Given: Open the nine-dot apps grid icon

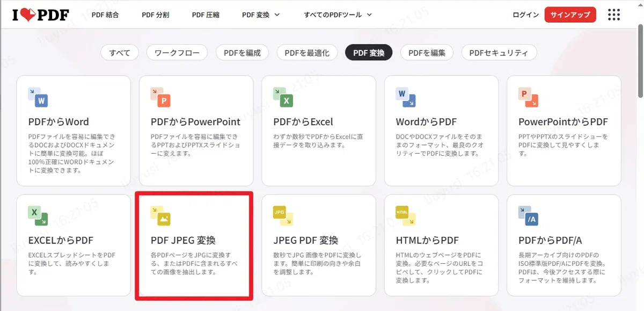Looking at the screenshot, I should (x=613, y=15).
